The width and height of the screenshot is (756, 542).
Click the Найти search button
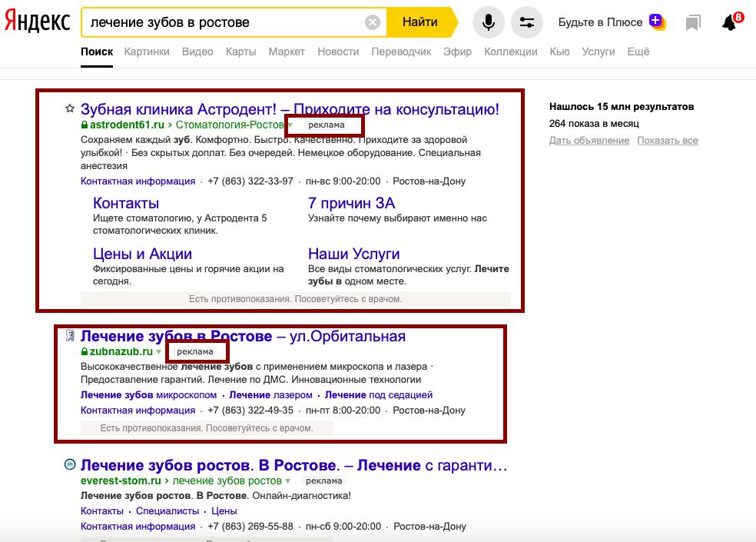[421, 22]
